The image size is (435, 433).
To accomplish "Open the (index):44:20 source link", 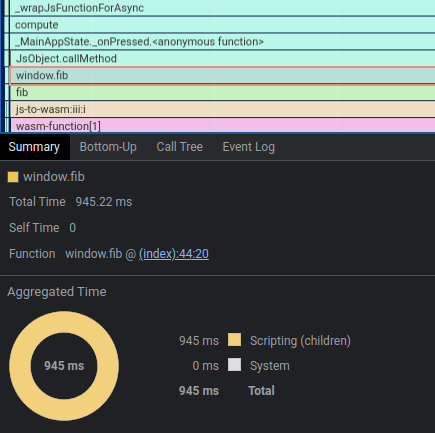I will click(x=174, y=254).
